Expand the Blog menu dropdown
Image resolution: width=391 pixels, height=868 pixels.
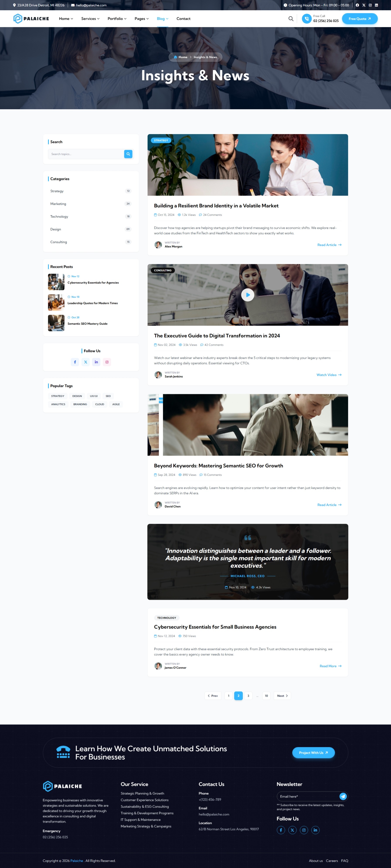click(162, 19)
